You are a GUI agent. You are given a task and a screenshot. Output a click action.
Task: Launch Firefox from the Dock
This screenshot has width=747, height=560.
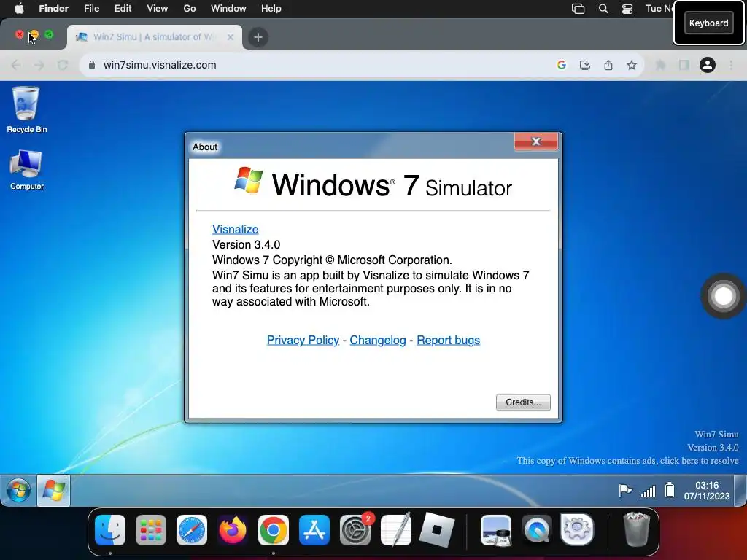(x=233, y=530)
